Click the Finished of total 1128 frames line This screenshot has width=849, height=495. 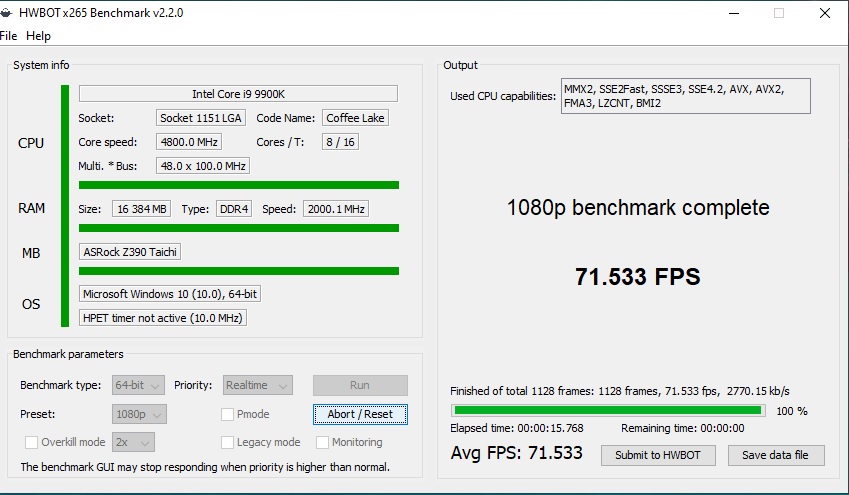pyautogui.click(x=620, y=391)
